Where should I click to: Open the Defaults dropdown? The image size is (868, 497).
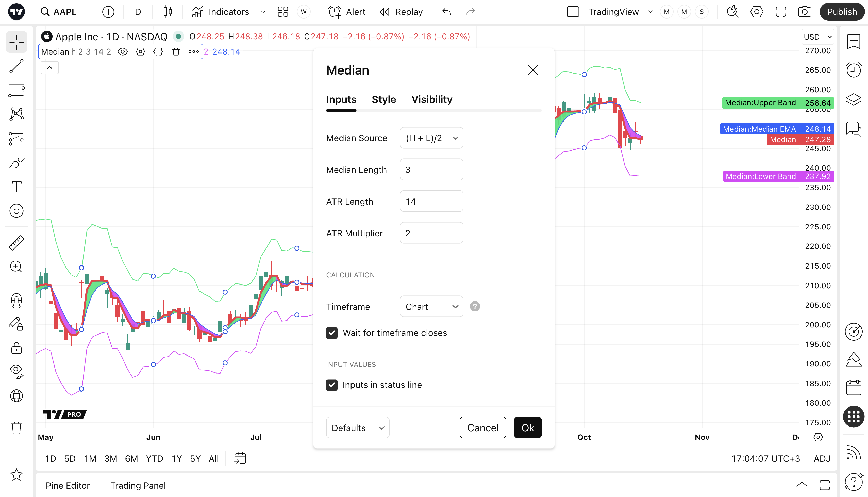(x=358, y=428)
